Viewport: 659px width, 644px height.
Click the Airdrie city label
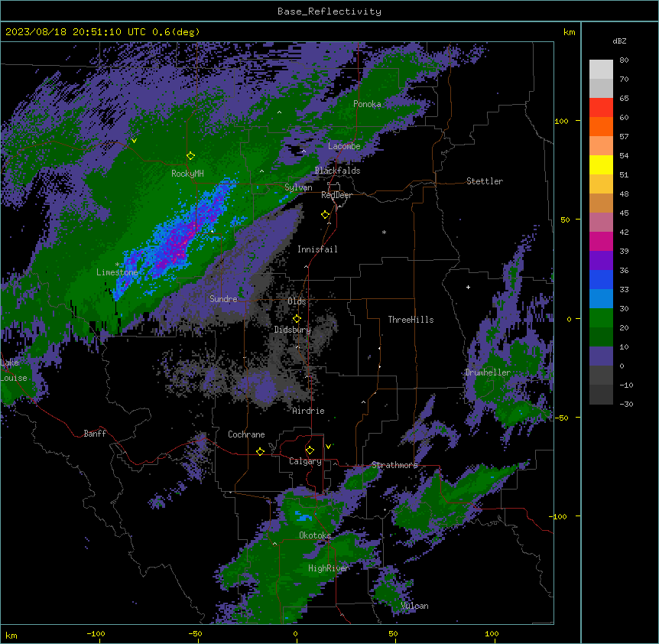point(308,411)
